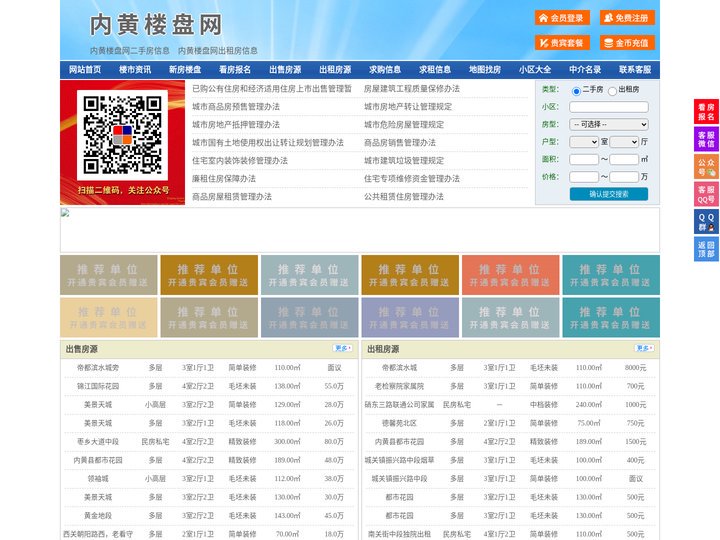Click 更多 in the 出租房源 header
The image size is (720, 540).
click(x=644, y=349)
